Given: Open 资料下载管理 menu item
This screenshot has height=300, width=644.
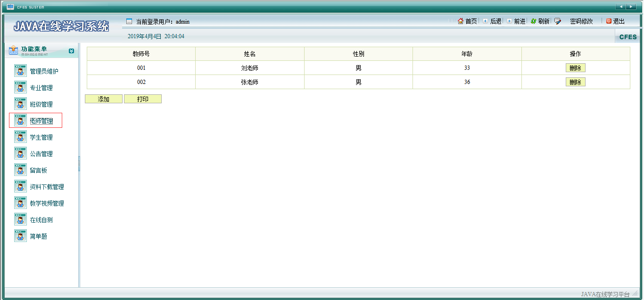Looking at the screenshot, I should 47,187.
